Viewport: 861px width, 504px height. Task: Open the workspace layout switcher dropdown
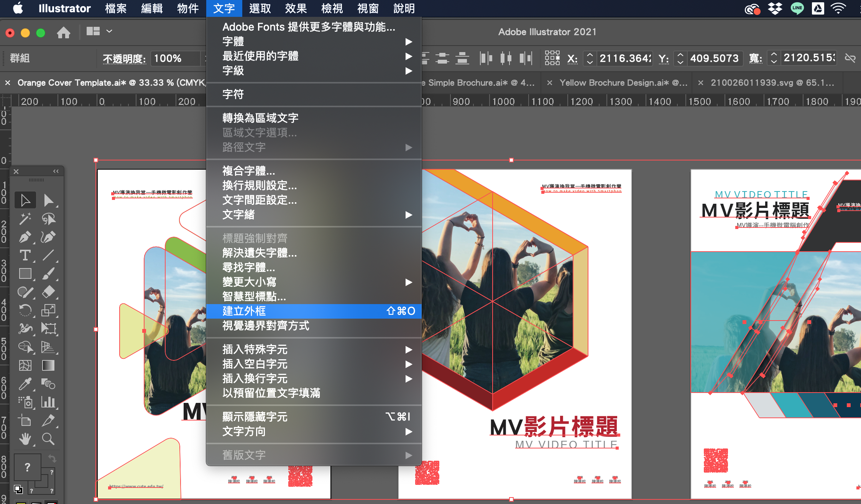[99, 31]
